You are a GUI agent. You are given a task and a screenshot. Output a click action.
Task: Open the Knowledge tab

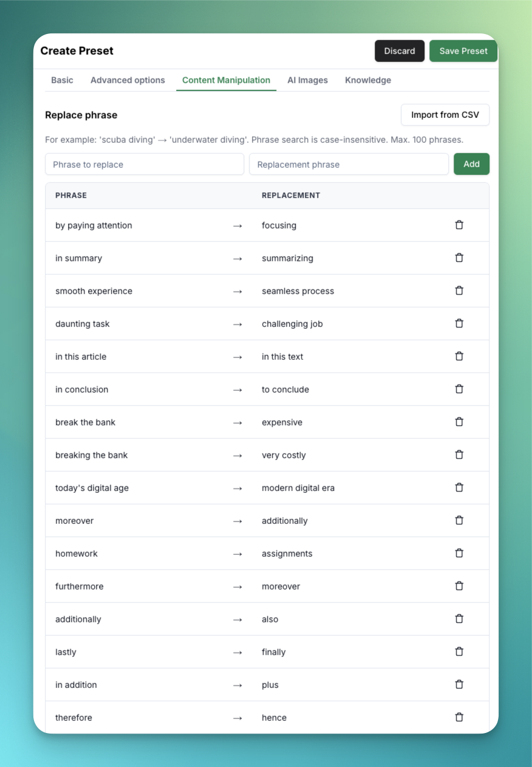coord(368,80)
